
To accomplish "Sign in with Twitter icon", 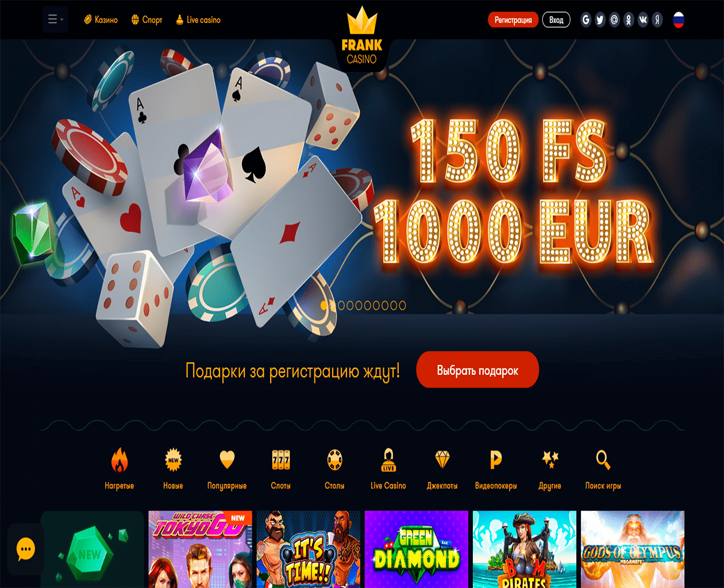I will point(600,20).
